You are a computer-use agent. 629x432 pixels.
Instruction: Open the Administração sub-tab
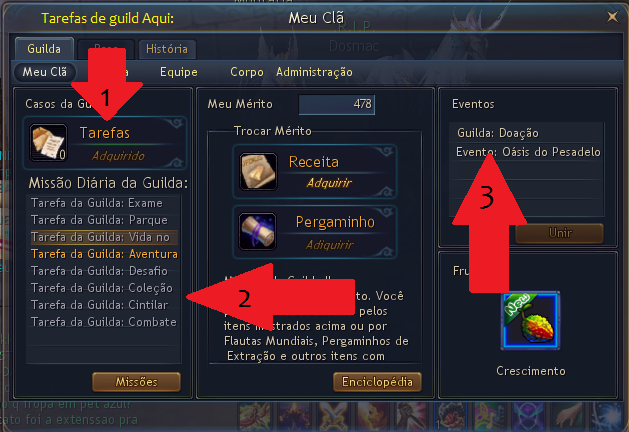pos(314,72)
